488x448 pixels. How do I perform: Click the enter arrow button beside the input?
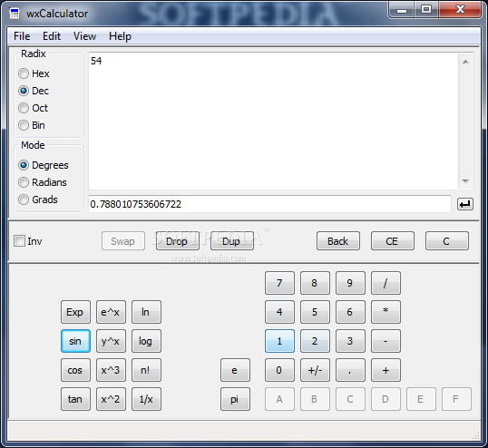[x=465, y=204]
